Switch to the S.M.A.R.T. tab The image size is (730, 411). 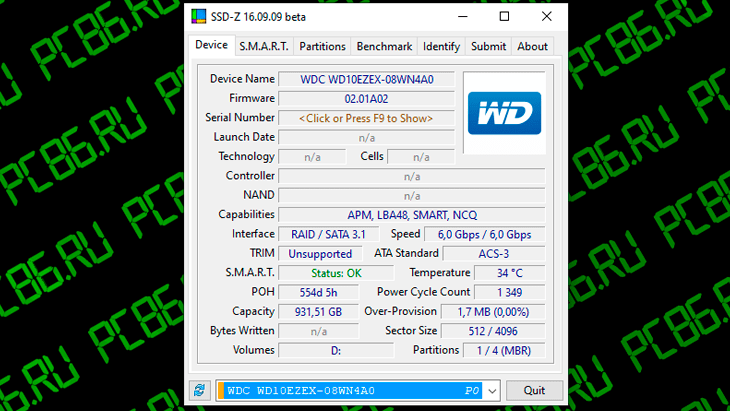[x=264, y=47]
